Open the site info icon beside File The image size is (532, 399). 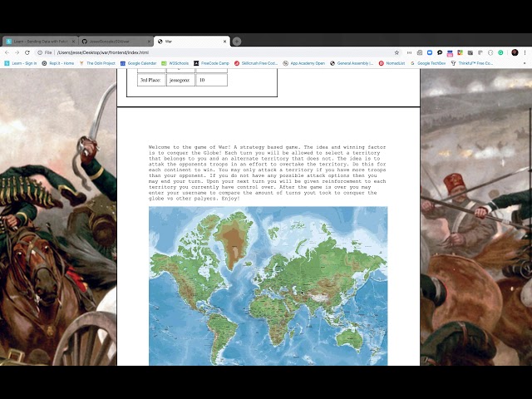[x=40, y=52]
